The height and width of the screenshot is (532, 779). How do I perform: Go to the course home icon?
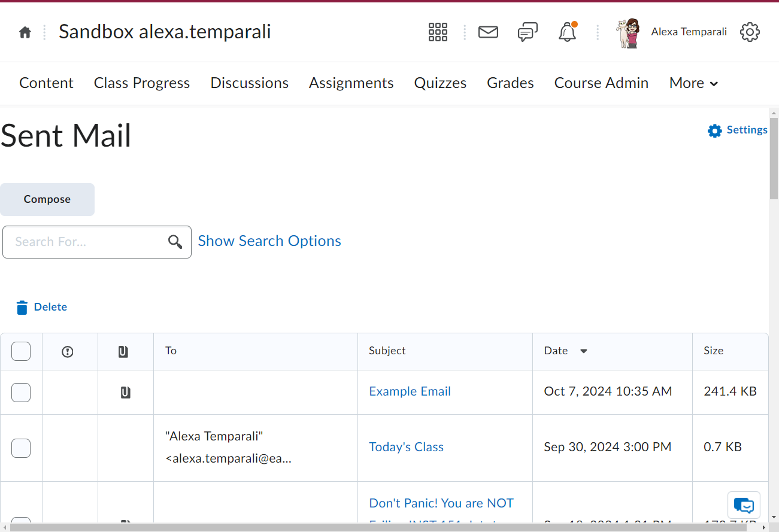[25, 32]
